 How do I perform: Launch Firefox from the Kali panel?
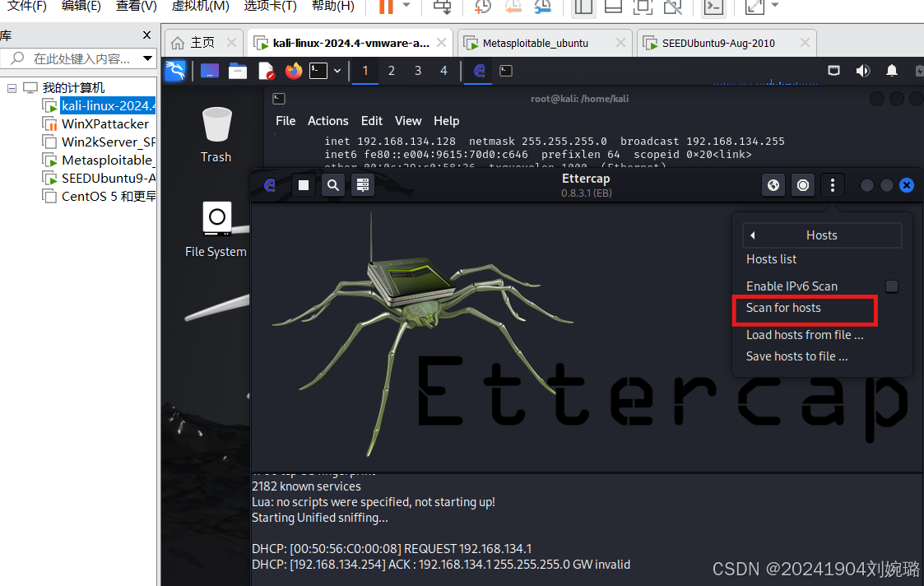point(294,71)
